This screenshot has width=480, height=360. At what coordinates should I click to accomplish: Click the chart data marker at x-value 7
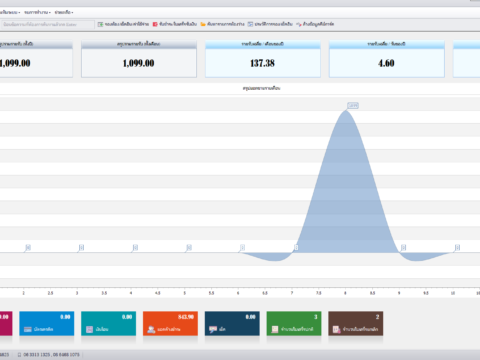tap(296, 247)
